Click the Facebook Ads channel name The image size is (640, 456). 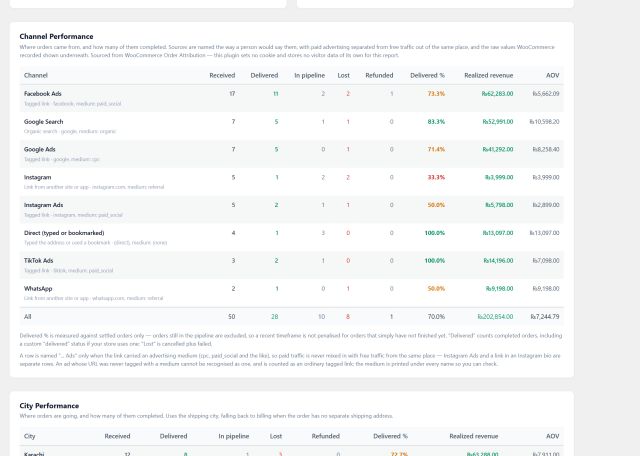pos(42,93)
